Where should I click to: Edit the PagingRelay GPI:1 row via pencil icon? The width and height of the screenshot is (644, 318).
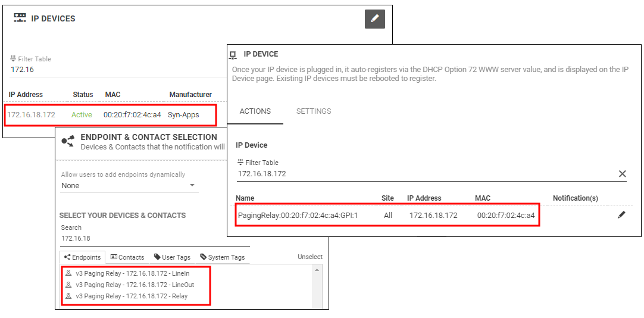[x=621, y=215]
